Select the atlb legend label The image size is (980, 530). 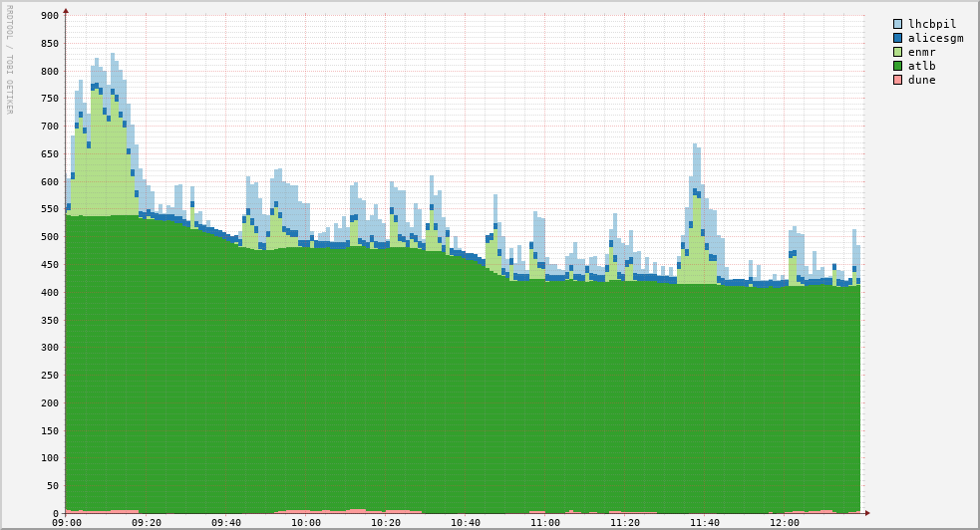tap(921, 66)
